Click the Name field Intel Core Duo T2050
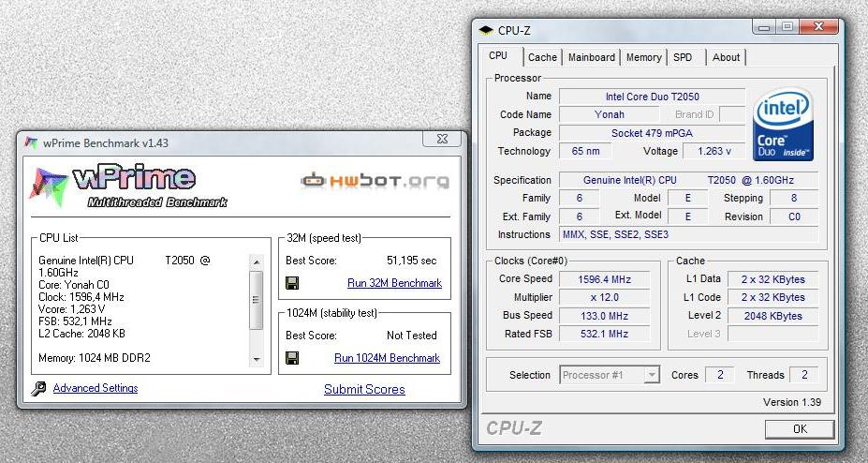This screenshot has height=463, width=868. [x=652, y=97]
